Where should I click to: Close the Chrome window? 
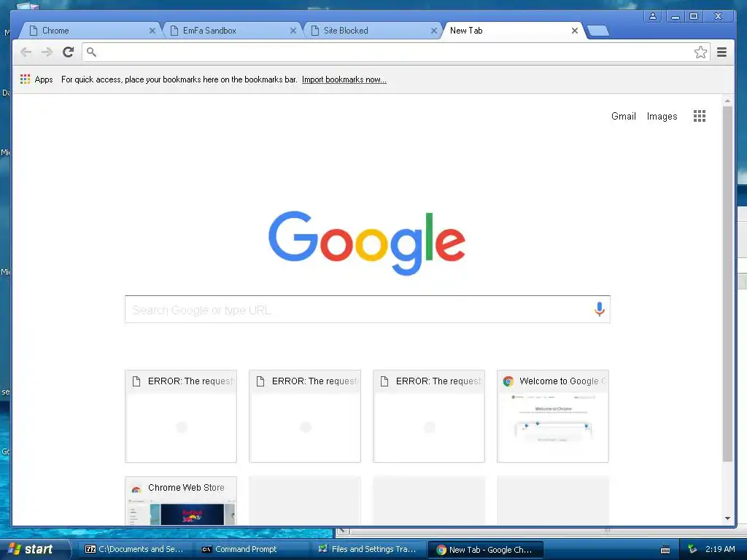(719, 16)
